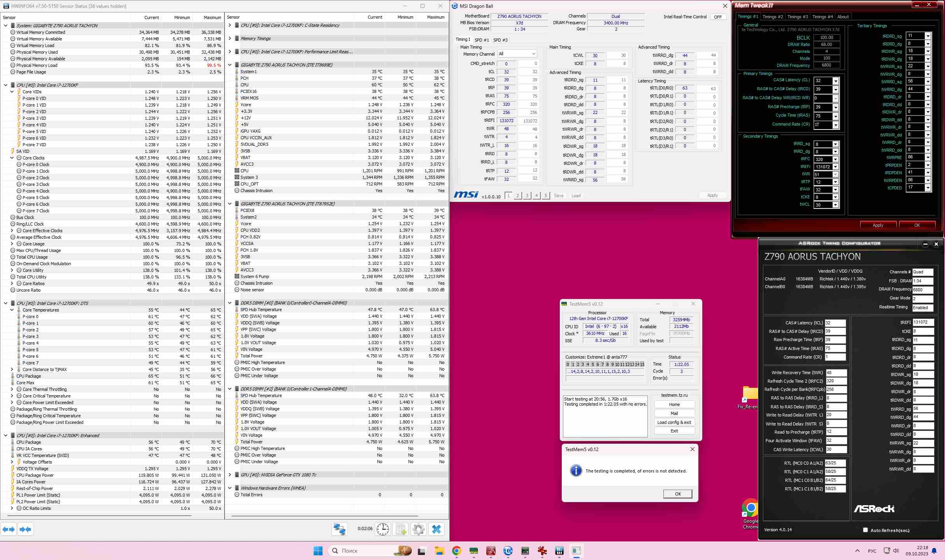
Task: Click the log file document icon
Action: pyautogui.click(x=401, y=529)
